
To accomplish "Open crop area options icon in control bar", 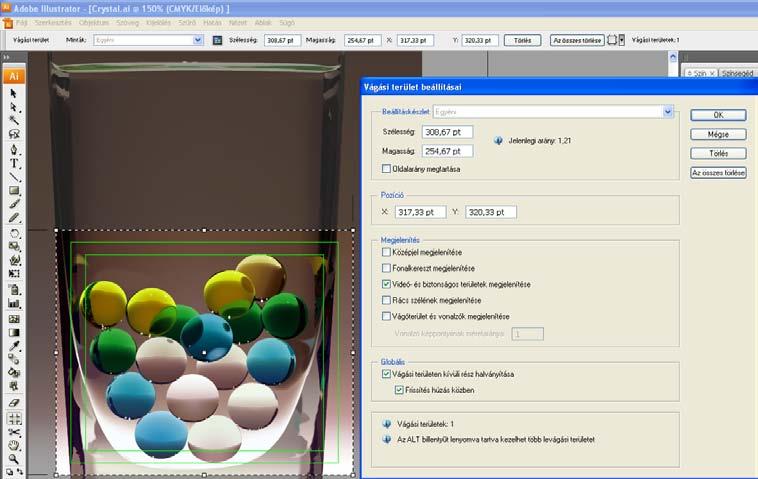I will click(x=218, y=41).
